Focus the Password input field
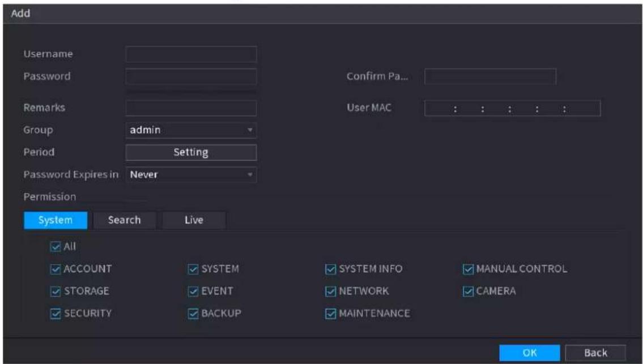 (x=191, y=76)
